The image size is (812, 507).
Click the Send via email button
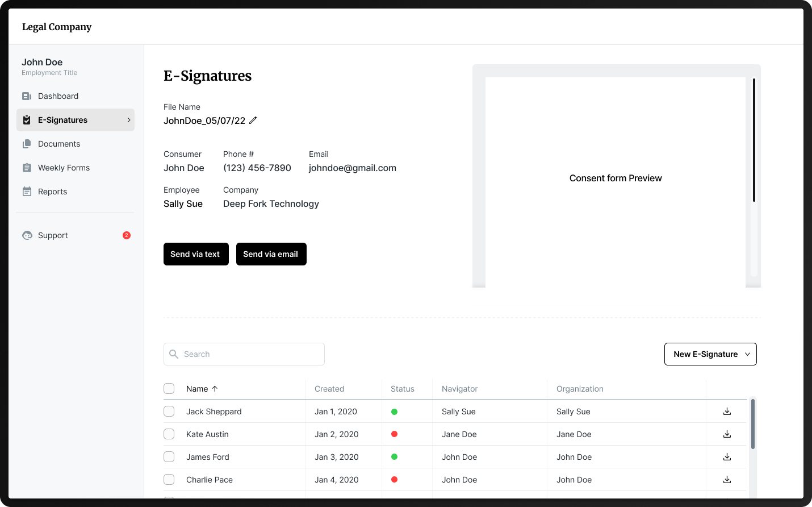(271, 254)
